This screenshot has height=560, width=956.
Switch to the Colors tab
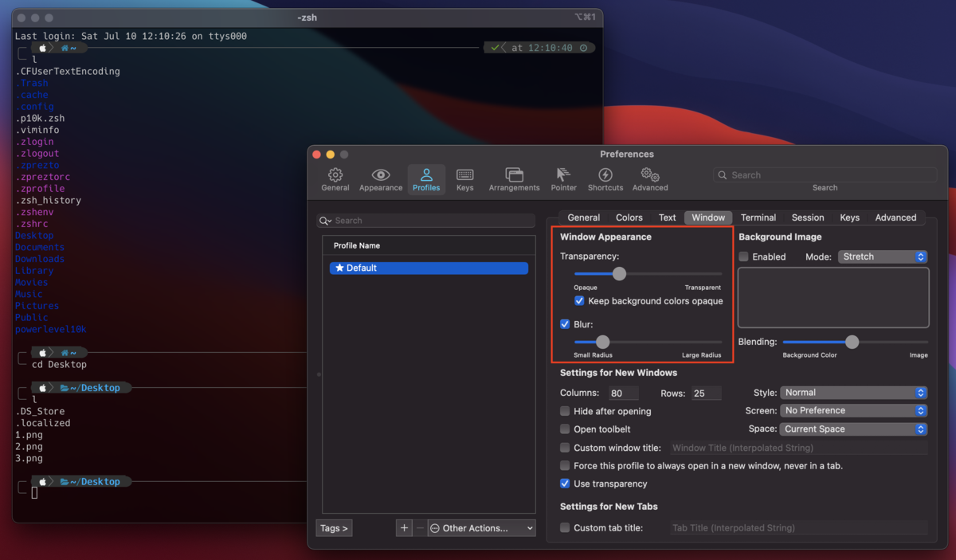629,217
